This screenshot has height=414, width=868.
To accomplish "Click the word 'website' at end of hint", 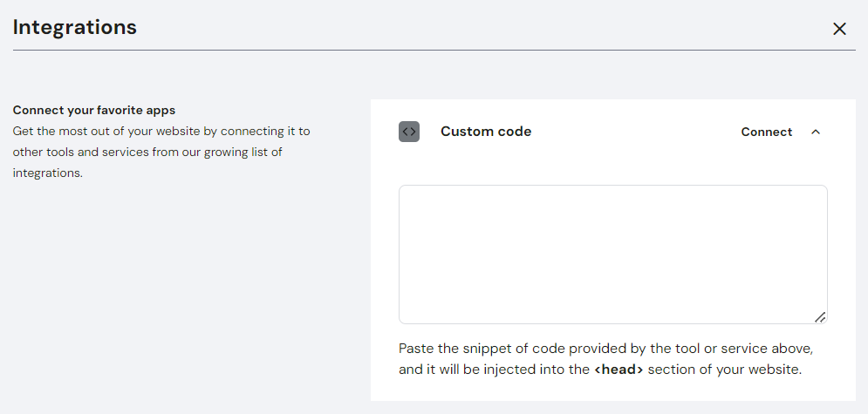I will click(773, 369).
